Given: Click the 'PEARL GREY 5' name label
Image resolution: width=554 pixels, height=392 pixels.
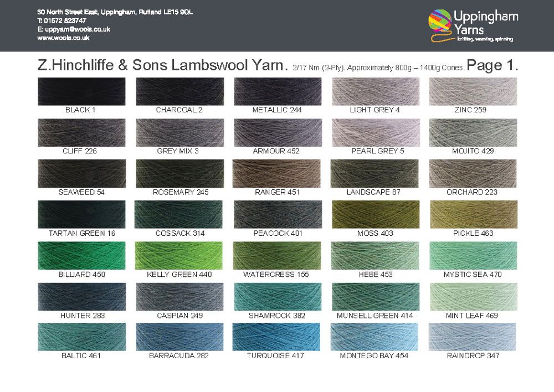Looking at the screenshot, I should point(378,151).
